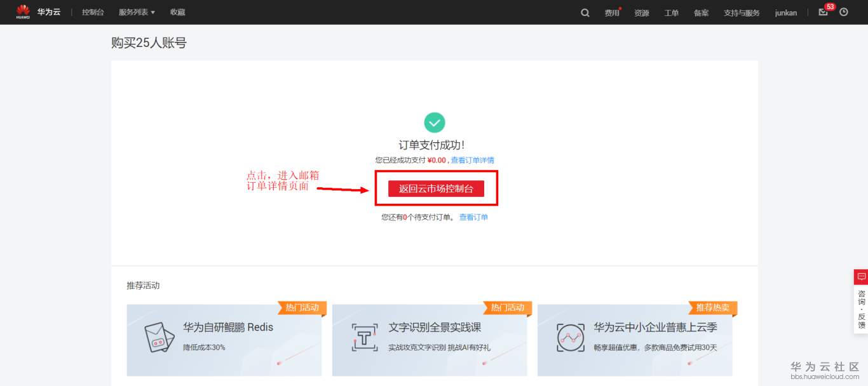Click the 降低成本30% text
Viewport: 868px width, 386px height.
point(204,347)
